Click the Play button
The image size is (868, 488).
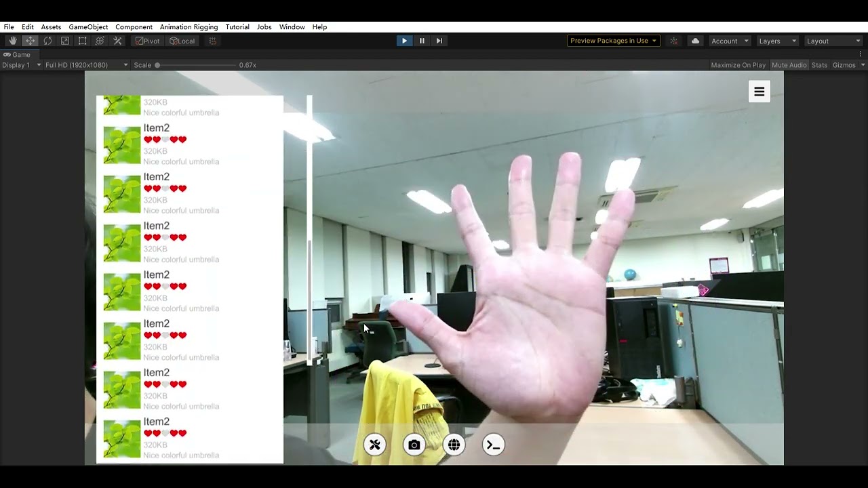pos(404,41)
